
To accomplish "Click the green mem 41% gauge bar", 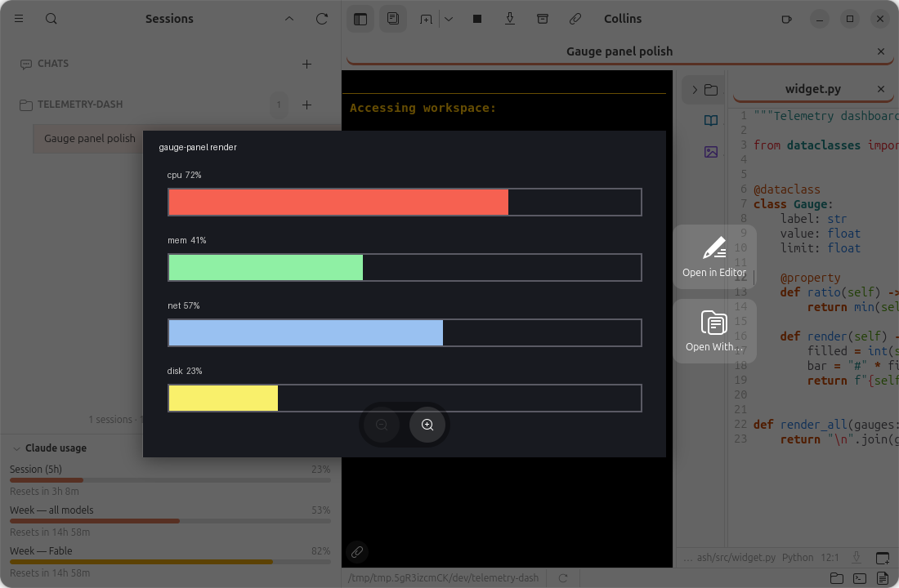I will coord(266,268).
